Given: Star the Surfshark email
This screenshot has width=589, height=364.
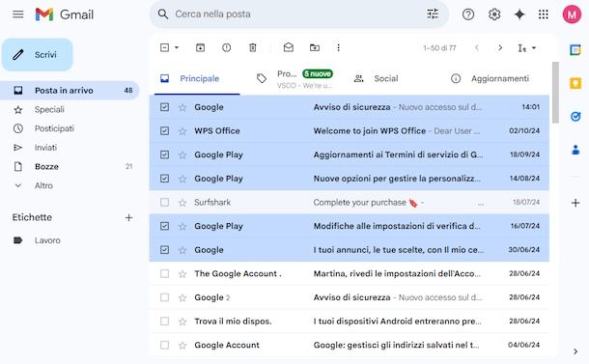Looking at the screenshot, I should (182, 203).
